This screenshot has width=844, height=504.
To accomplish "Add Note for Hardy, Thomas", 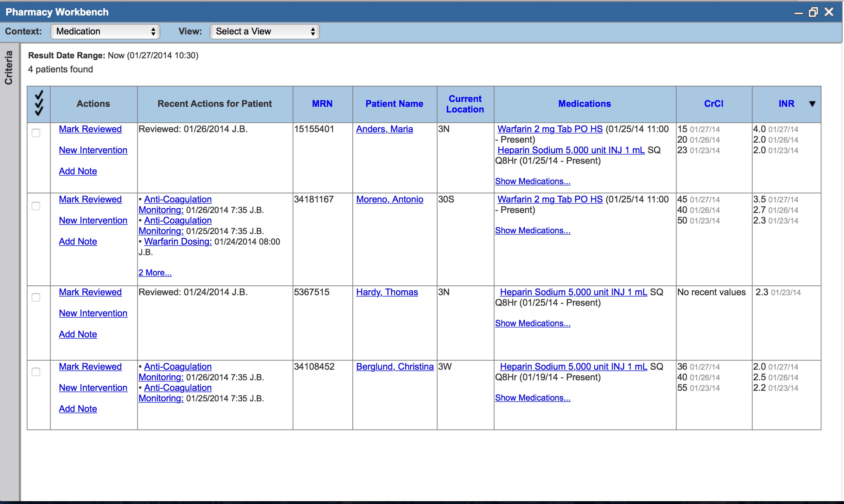I will [78, 335].
